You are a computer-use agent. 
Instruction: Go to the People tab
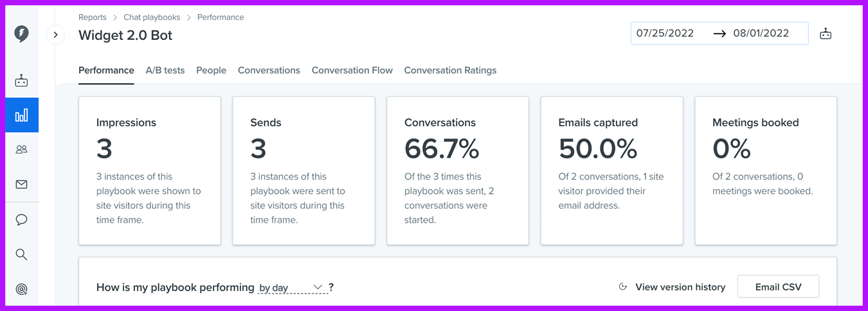(211, 70)
